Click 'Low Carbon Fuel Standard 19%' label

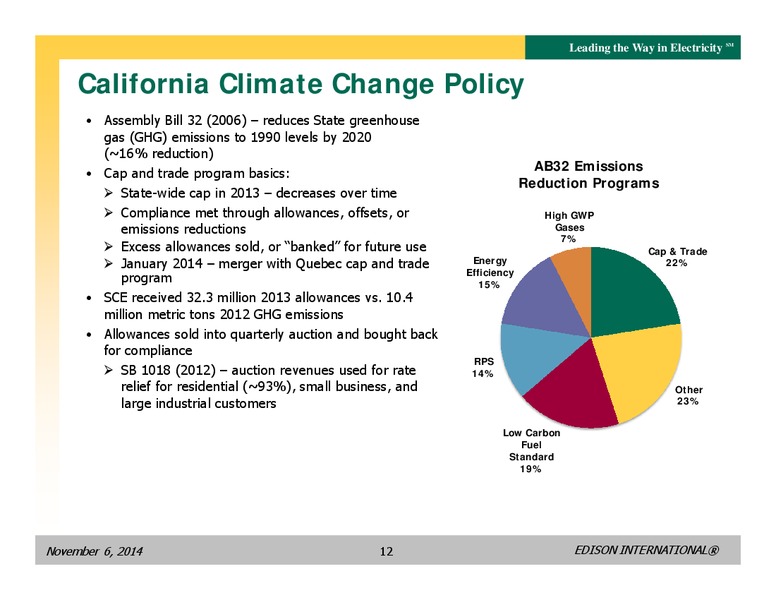[x=532, y=451]
